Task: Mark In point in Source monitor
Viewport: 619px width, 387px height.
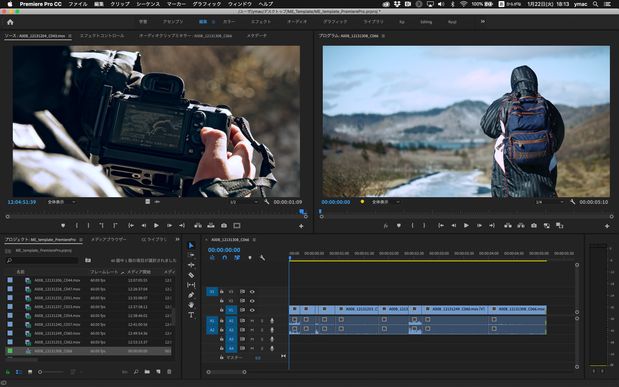Action: click(77, 225)
